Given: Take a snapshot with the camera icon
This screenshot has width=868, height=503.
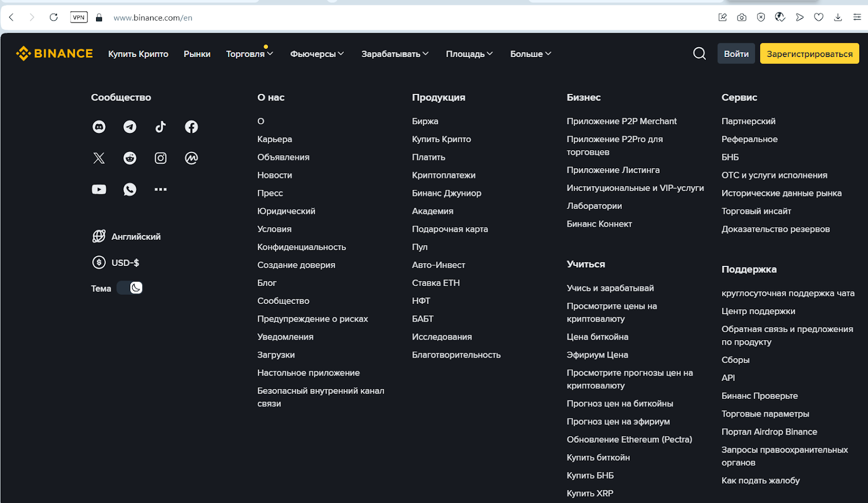Looking at the screenshot, I should [x=742, y=17].
